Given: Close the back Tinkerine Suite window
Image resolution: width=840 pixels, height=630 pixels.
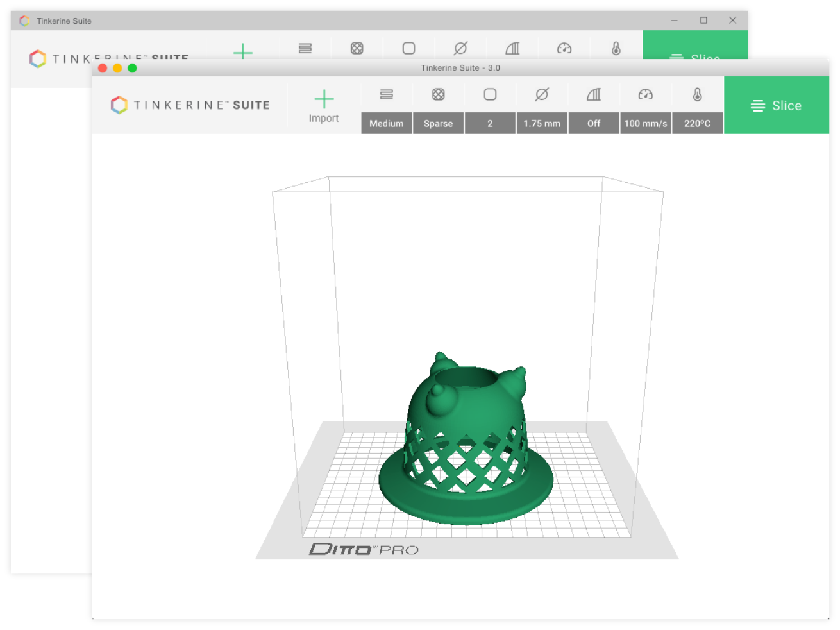Looking at the screenshot, I should 732,21.
